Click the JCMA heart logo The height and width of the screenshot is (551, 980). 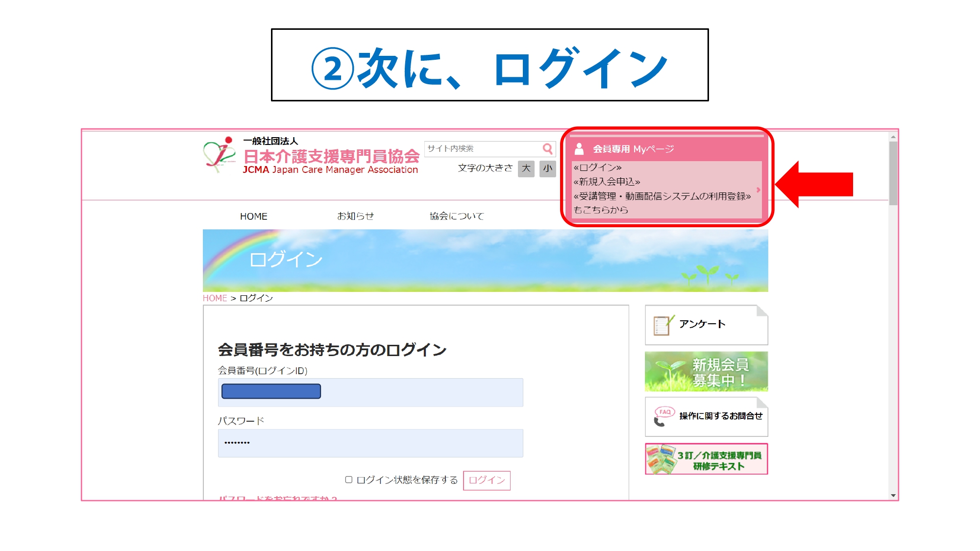click(x=219, y=155)
